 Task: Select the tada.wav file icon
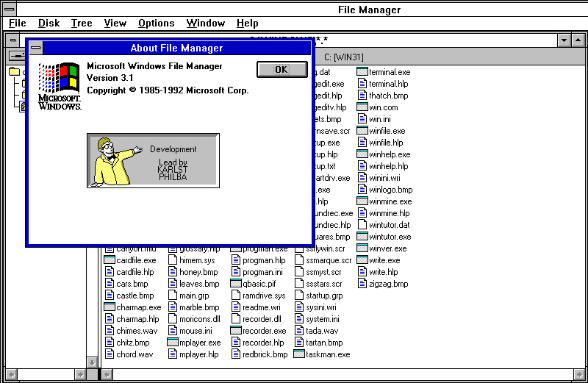pos(299,331)
